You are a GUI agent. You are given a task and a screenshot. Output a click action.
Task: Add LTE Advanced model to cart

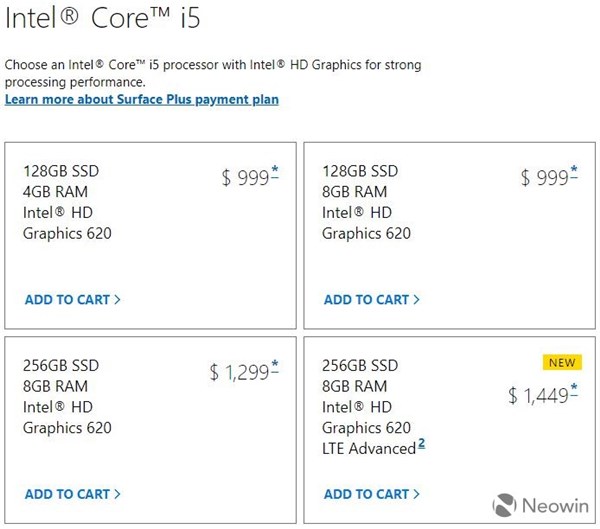[372, 494]
